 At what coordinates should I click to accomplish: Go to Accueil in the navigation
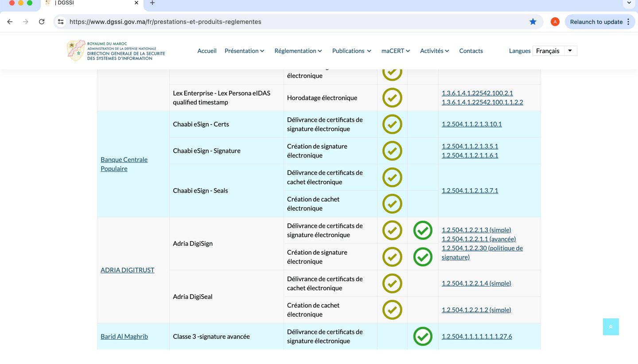tap(207, 51)
